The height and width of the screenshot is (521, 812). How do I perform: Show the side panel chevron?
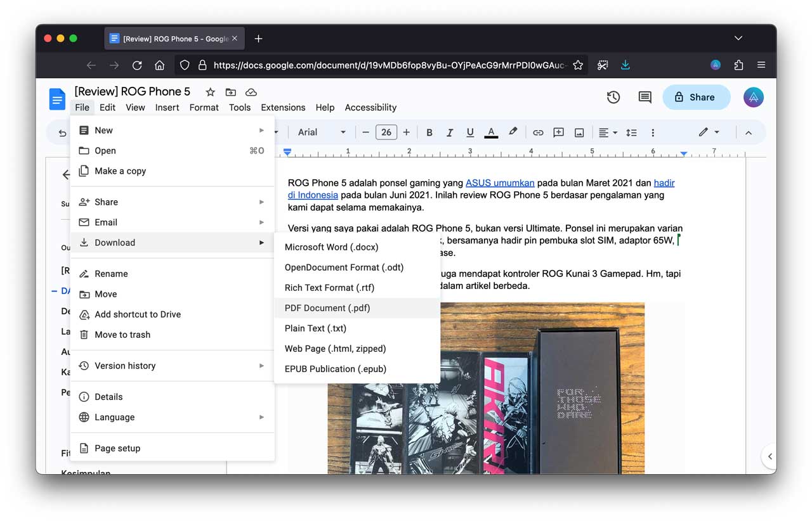(769, 456)
